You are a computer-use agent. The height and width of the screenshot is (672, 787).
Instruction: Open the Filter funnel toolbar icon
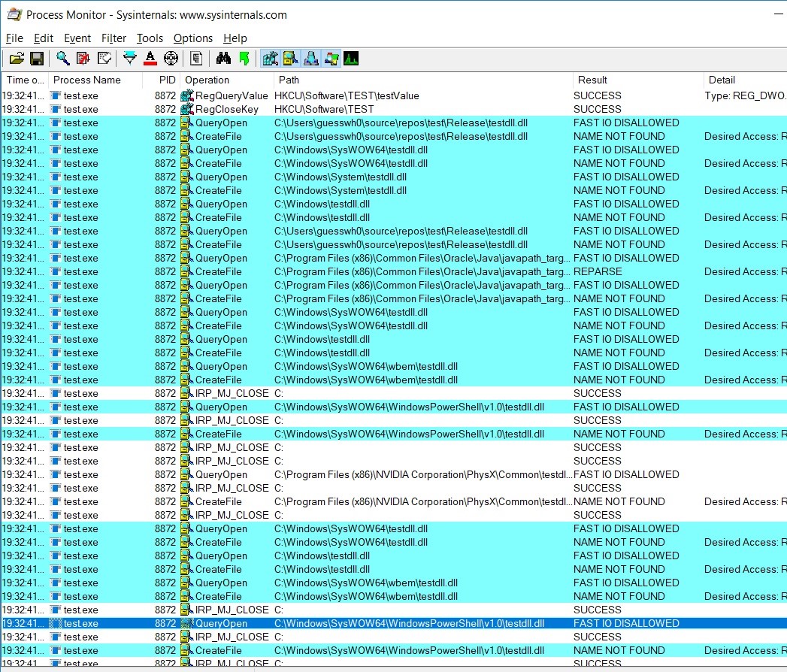coord(130,59)
